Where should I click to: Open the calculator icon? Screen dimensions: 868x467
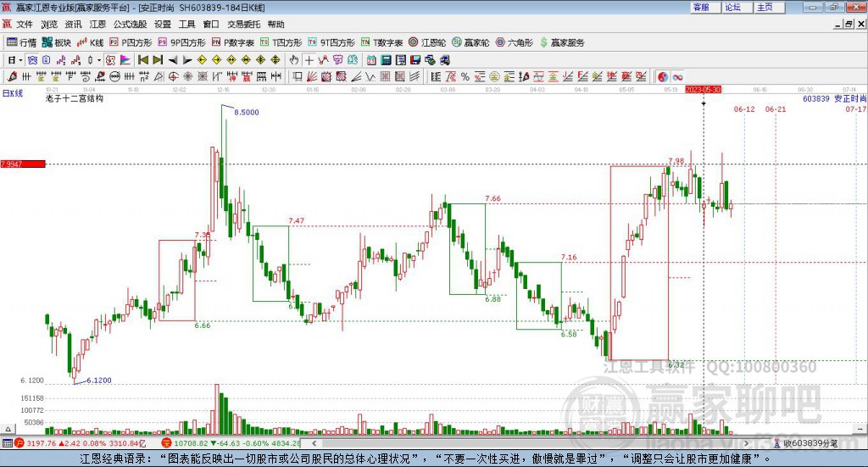click(387, 60)
